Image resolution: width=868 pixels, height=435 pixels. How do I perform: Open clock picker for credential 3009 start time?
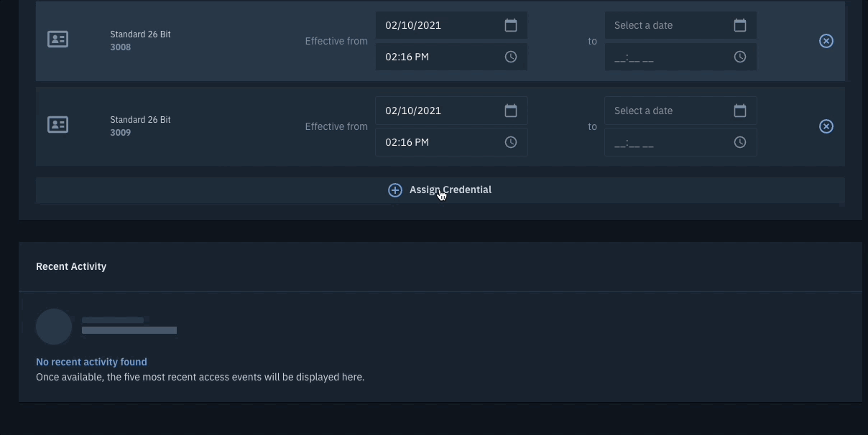511,142
